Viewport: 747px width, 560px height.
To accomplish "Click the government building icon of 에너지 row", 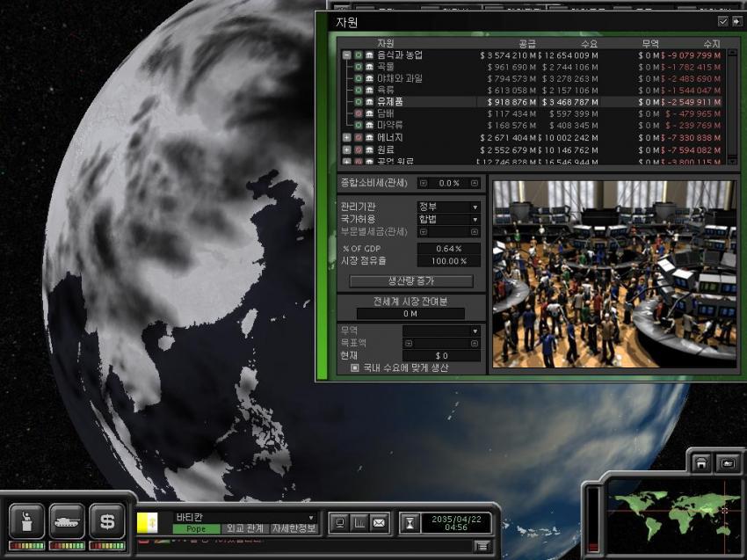I will (370, 138).
